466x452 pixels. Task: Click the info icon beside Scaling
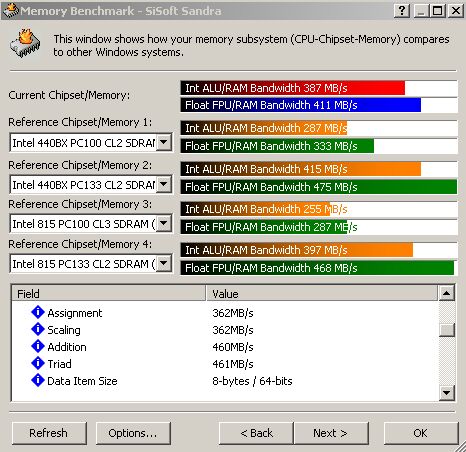38,329
